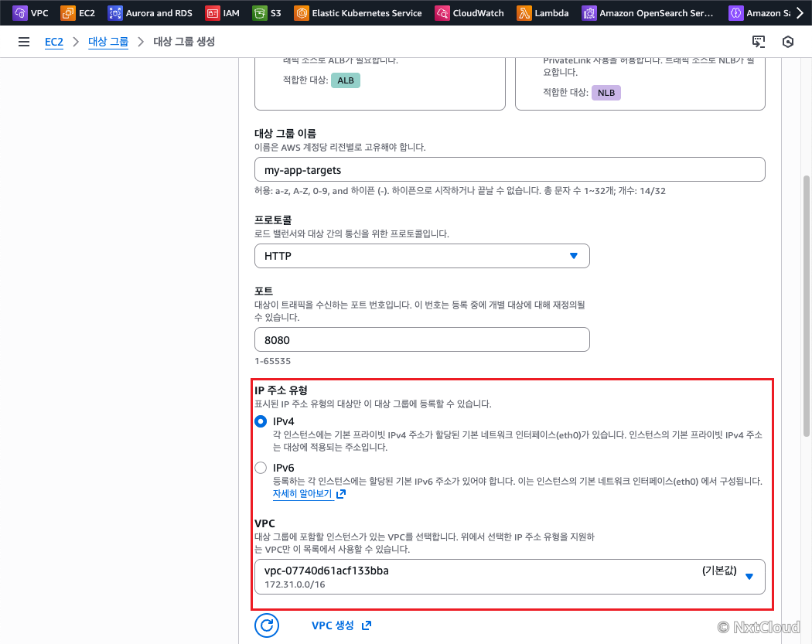
Task: Show more service shortcuts with the right chevron
Action: [x=800, y=13]
